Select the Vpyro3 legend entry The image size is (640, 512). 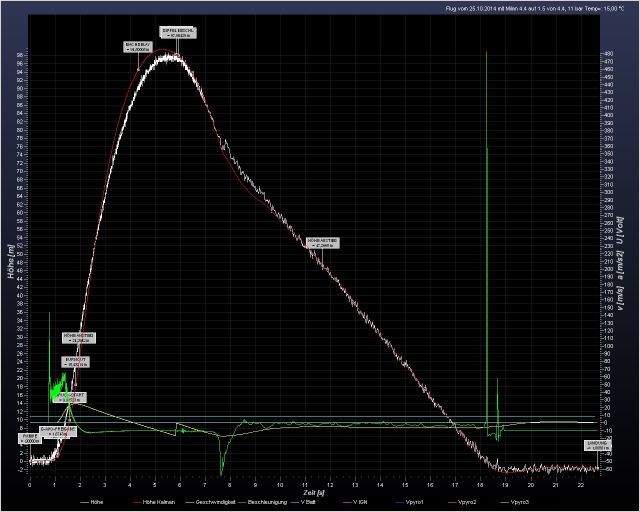pos(521,500)
